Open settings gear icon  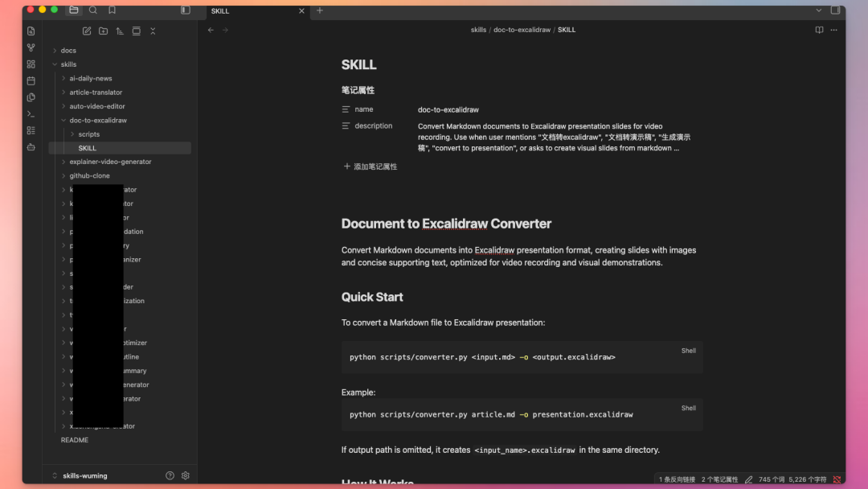click(x=186, y=475)
